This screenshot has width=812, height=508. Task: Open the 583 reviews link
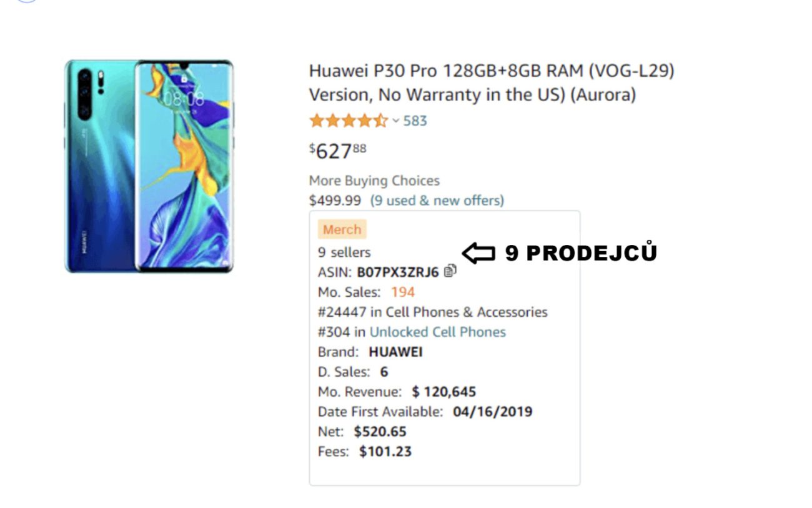tap(415, 121)
